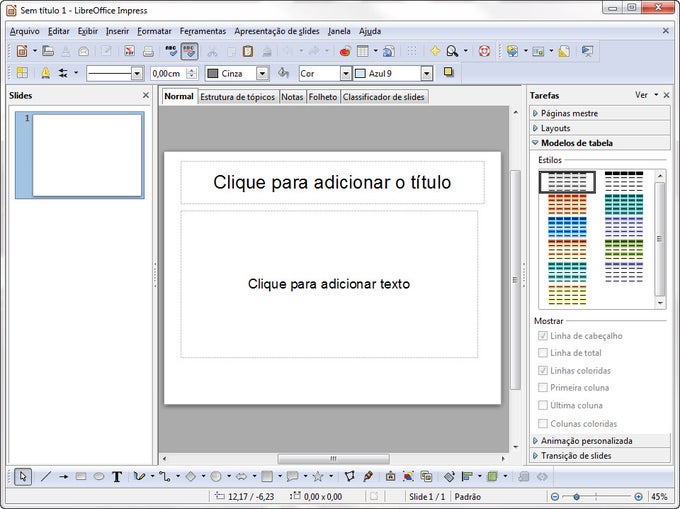
Task: Open the Arquivo menu
Action: (x=25, y=31)
